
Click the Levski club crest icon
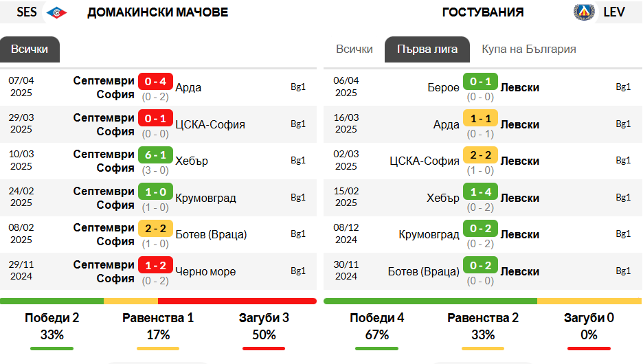584,12
